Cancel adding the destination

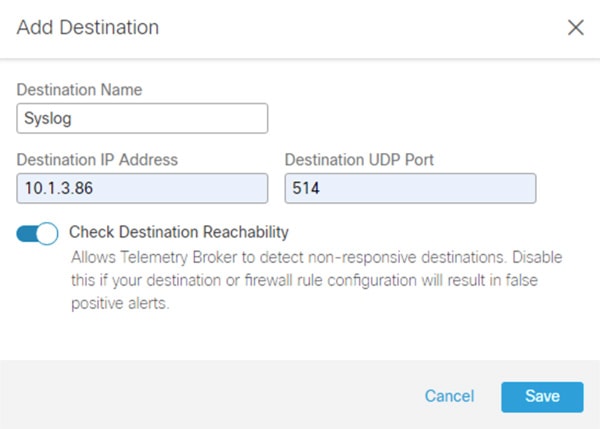(x=449, y=396)
